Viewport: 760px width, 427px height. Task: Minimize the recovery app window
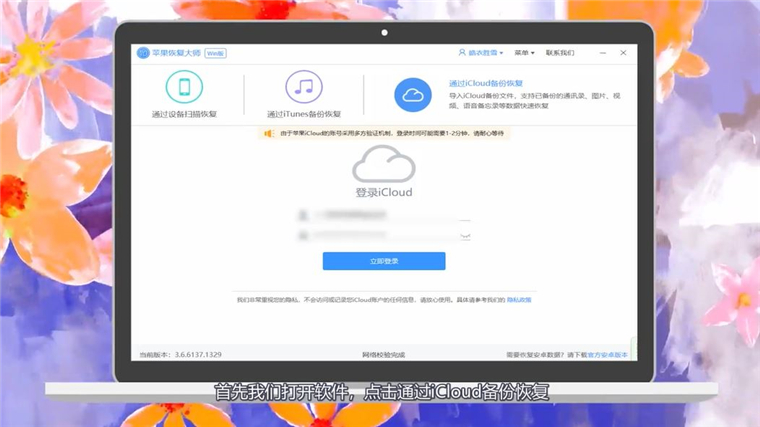[602, 53]
